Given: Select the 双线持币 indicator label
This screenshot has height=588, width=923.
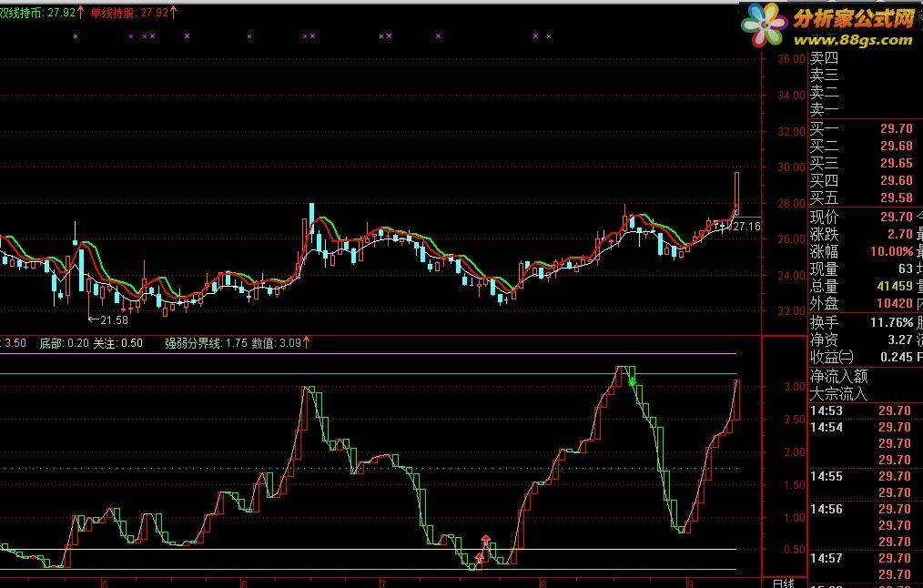Looking at the screenshot, I should (39, 13).
